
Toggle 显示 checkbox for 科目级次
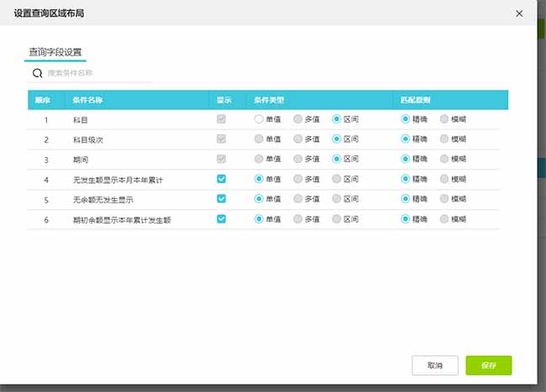[x=221, y=139]
